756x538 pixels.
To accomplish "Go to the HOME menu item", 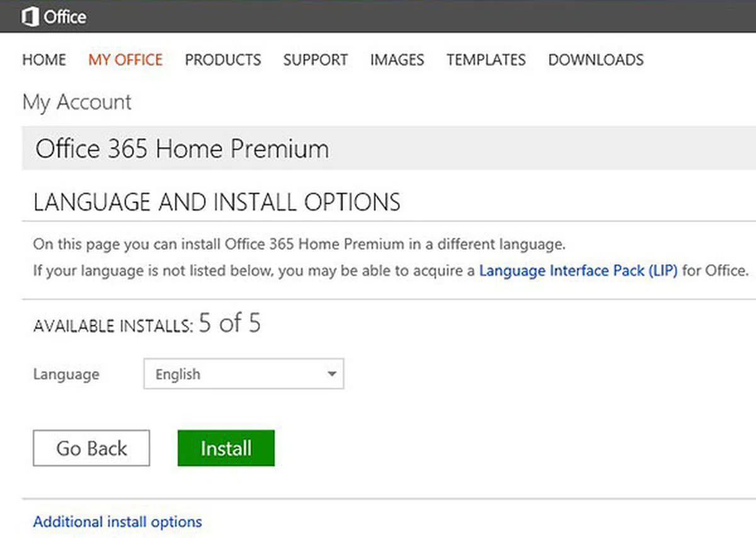I will point(44,60).
